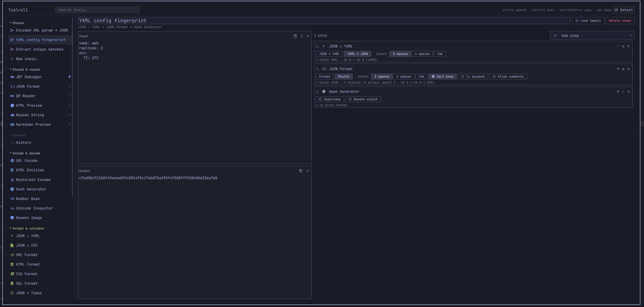Enable the \u escapes option

pos(473,76)
